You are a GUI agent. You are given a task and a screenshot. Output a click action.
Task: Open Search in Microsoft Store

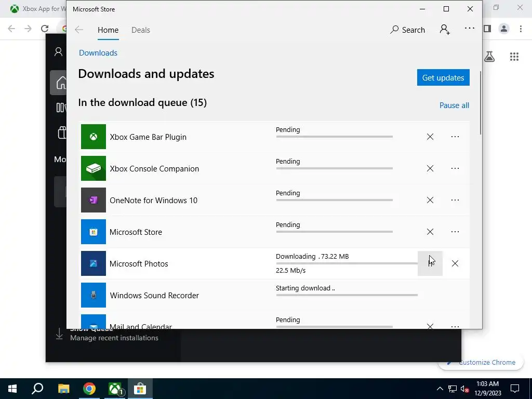407,30
